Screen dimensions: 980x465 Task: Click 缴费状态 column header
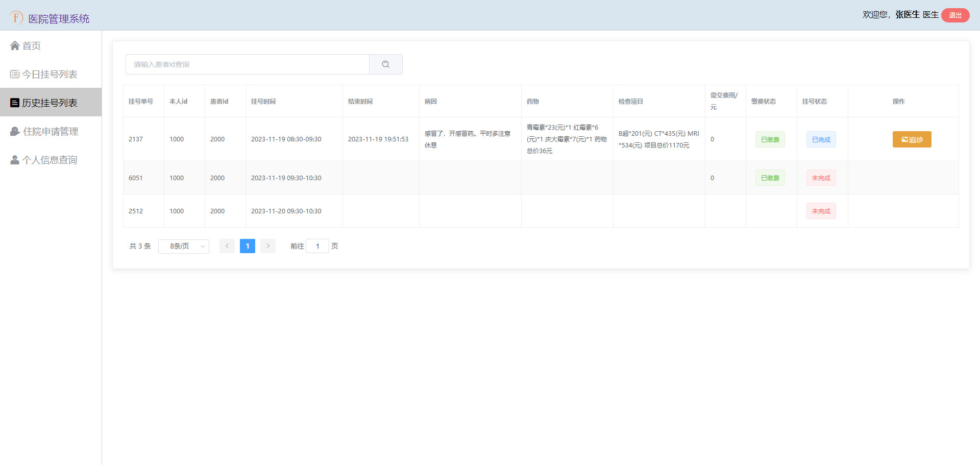pyautogui.click(x=771, y=101)
